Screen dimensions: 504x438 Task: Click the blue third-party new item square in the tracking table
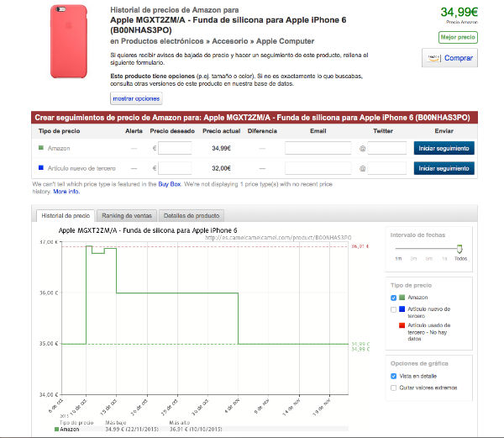coord(42,168)
